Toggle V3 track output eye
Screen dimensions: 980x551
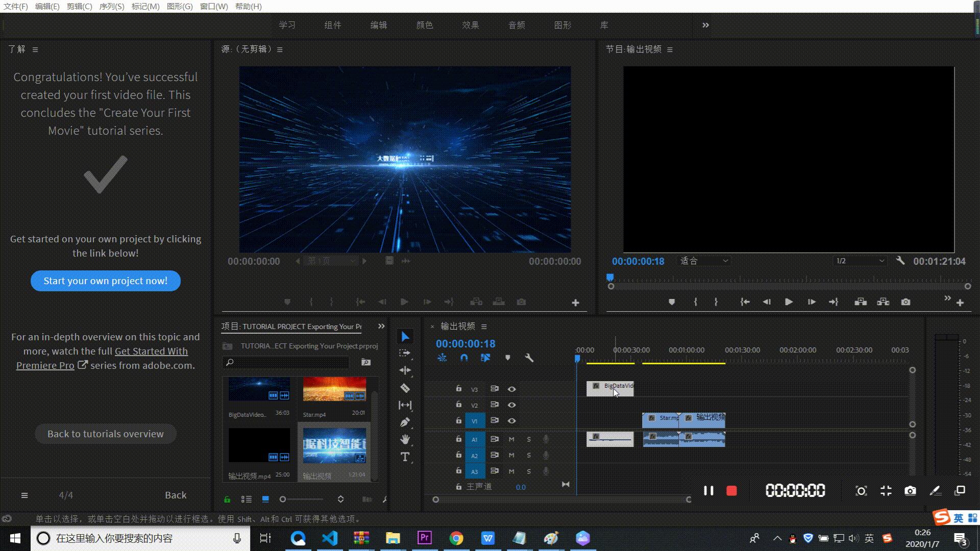tap(511, 389)
